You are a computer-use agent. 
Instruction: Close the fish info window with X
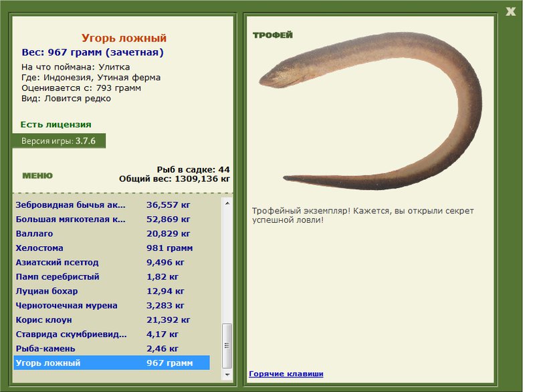point(510,11)
